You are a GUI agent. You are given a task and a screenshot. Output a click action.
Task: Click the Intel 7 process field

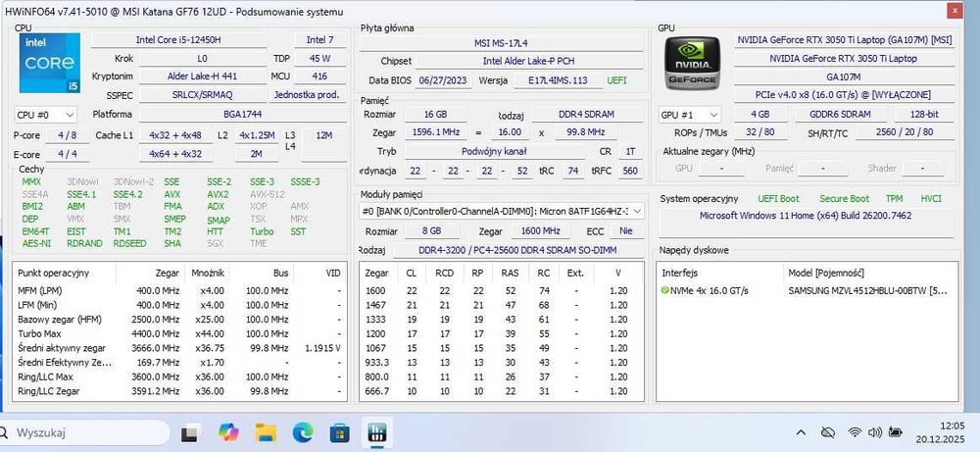[319, 40]
